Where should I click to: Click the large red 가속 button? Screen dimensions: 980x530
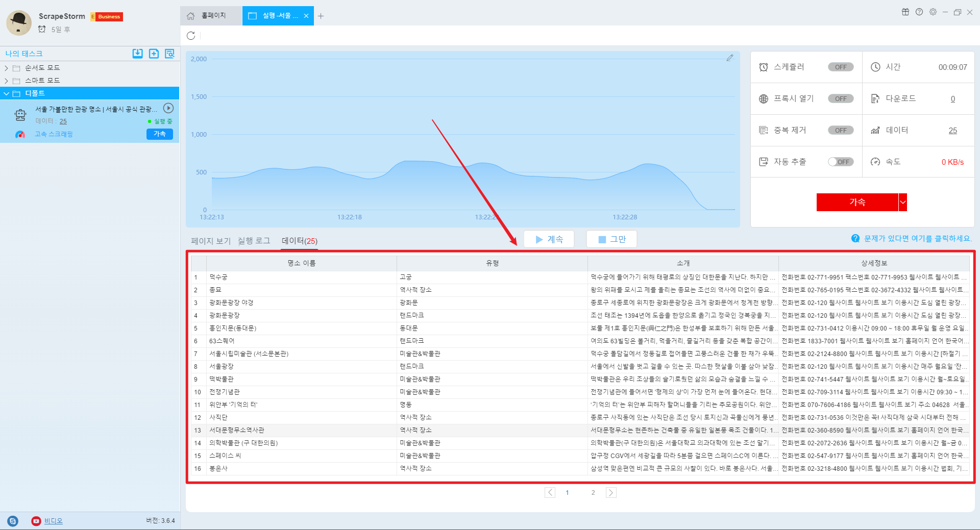tap(857, 202)
